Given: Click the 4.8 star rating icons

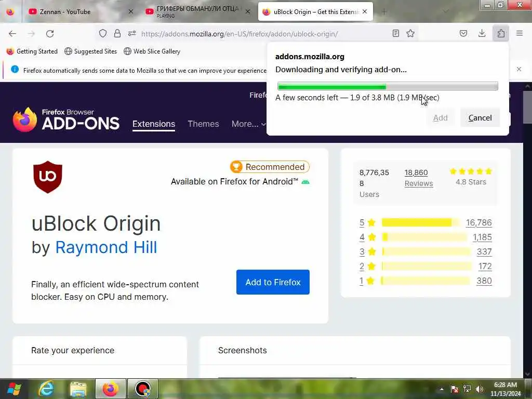Looking at the screenshot, I should (x=471, y=171).
